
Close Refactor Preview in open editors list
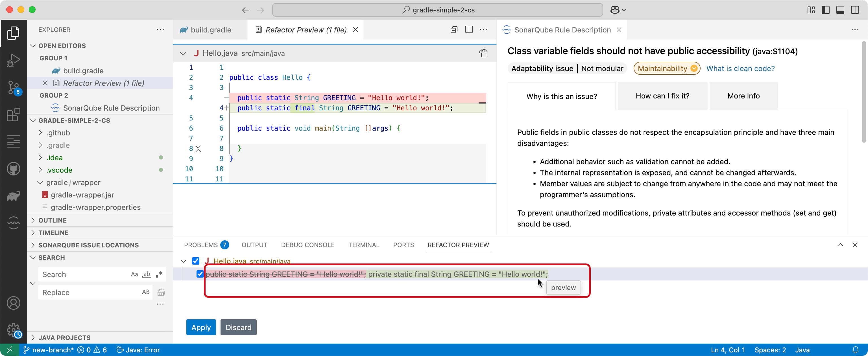(45, 83)
